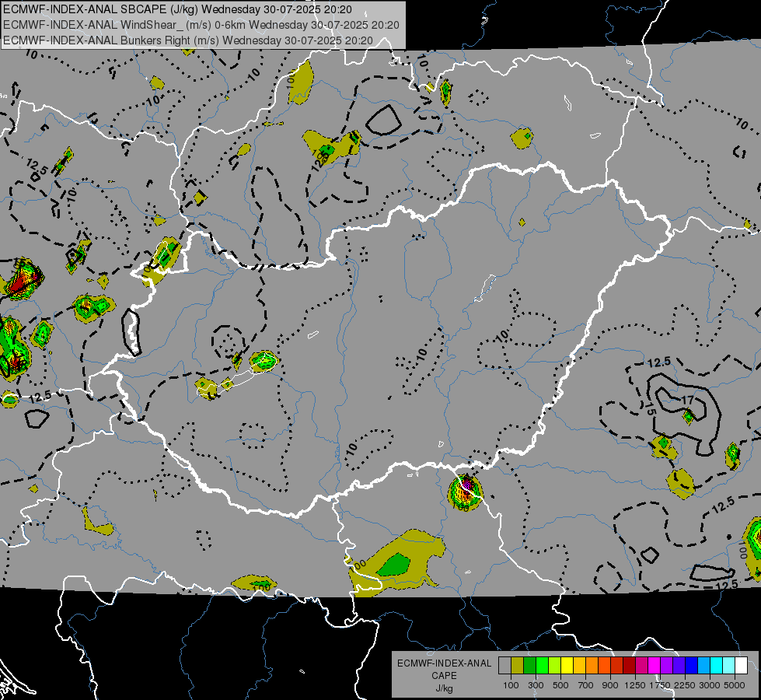Click the J/kg unit label in legend

point(444,688)
